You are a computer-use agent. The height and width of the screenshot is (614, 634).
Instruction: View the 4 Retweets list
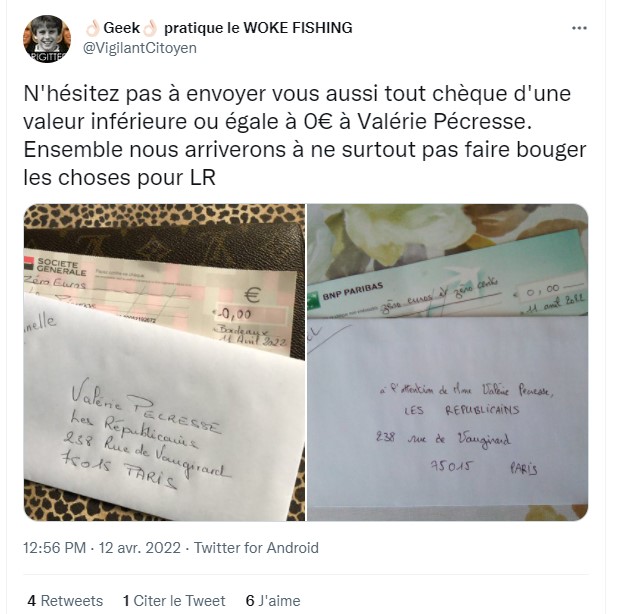click(x=65, y=601)
